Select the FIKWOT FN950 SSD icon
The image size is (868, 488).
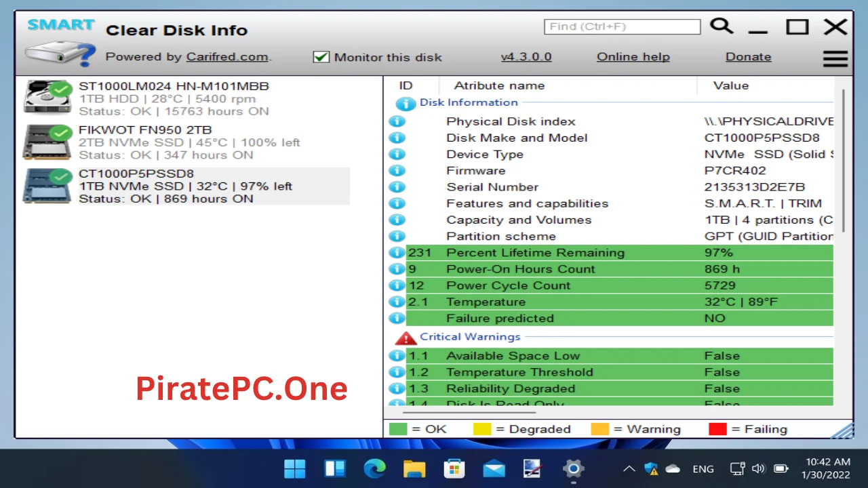[x=47, y=141]
